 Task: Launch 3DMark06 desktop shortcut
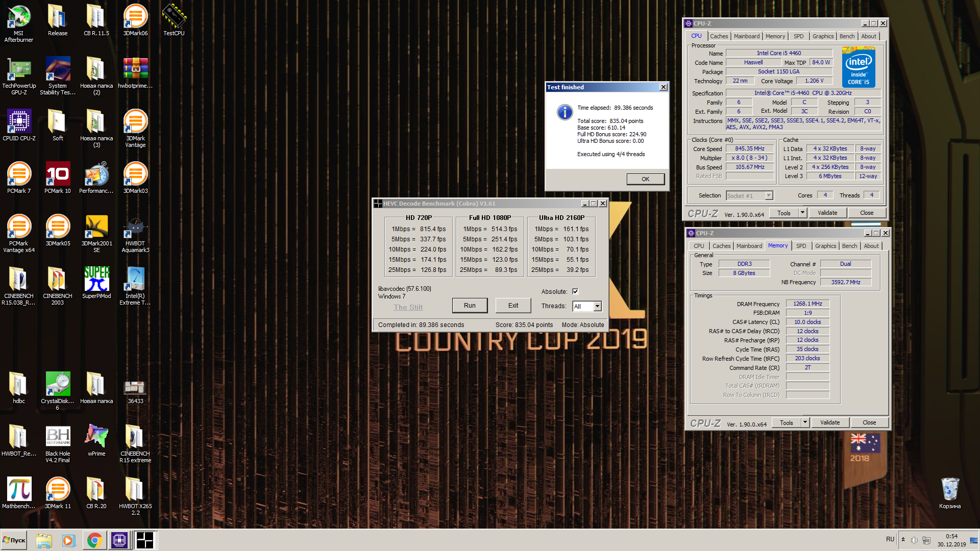(x=135, y=20)
